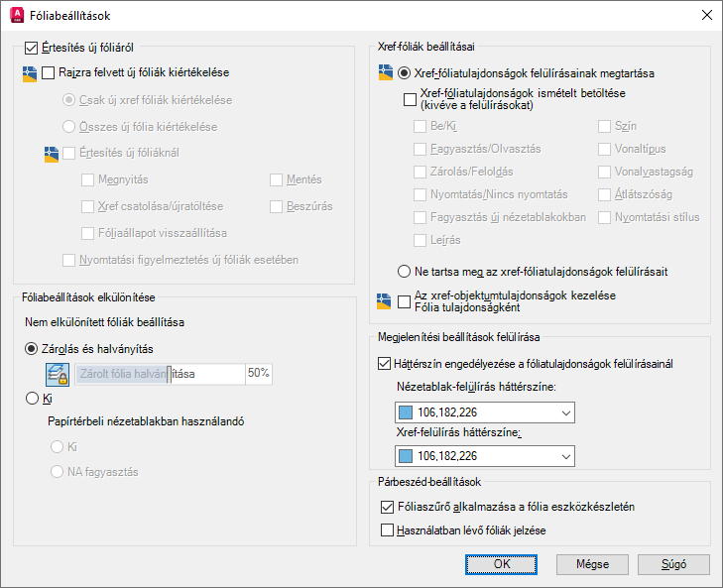Click the AutoCAD logo in title bar
723x588 pixels.
[17, 15]
